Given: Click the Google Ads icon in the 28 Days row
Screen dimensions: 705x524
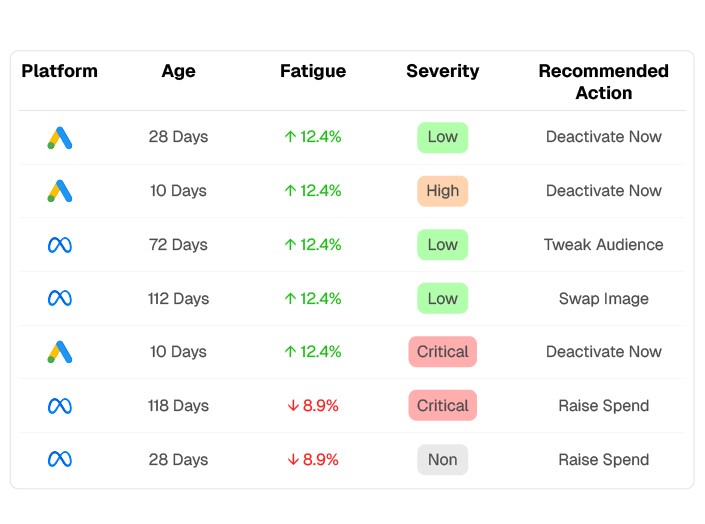Looking at the screenshot, I should 59,137.
